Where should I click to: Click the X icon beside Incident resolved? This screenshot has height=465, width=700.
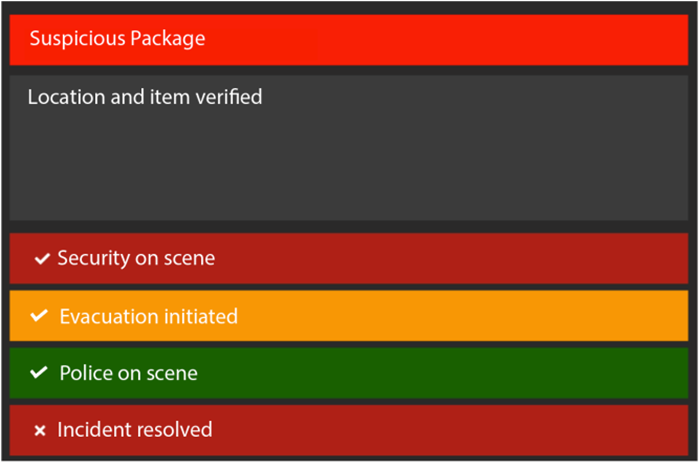40,431
